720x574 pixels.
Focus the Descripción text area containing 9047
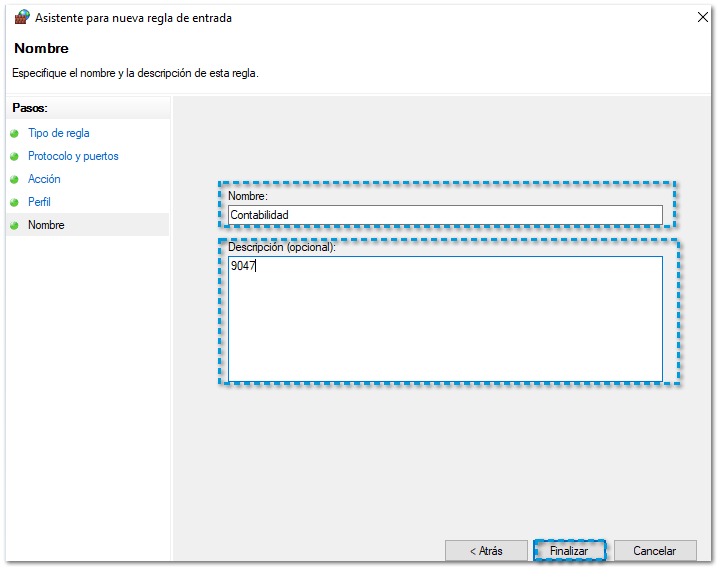(445, 319)
